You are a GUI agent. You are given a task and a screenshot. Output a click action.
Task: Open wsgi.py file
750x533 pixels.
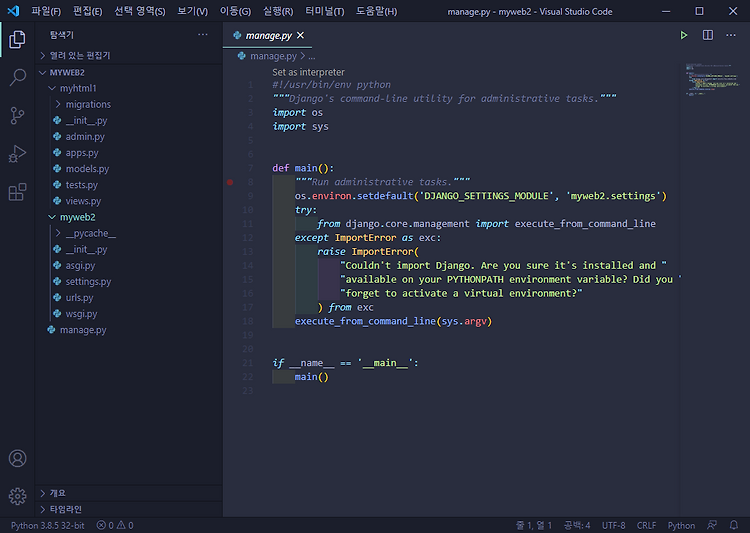pos(81,314)
